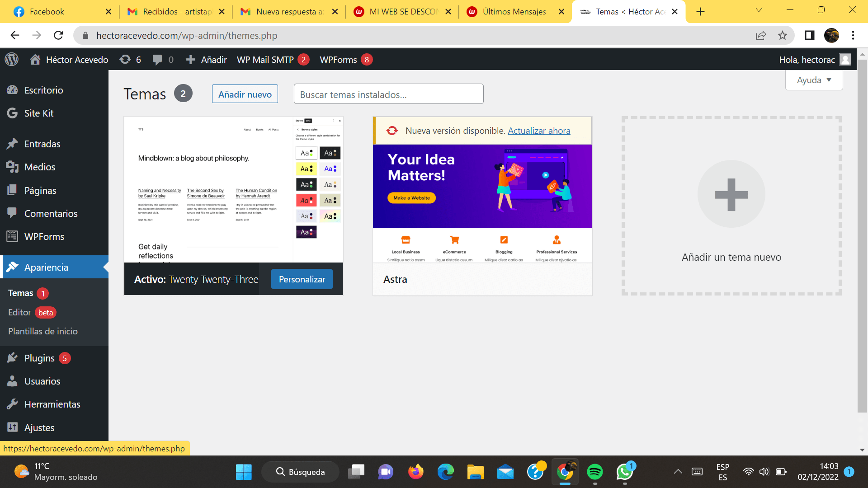Open Comentarios in sidebar
Image resolution: width=868 pixels, height=488 pixels.
[54, 213]
